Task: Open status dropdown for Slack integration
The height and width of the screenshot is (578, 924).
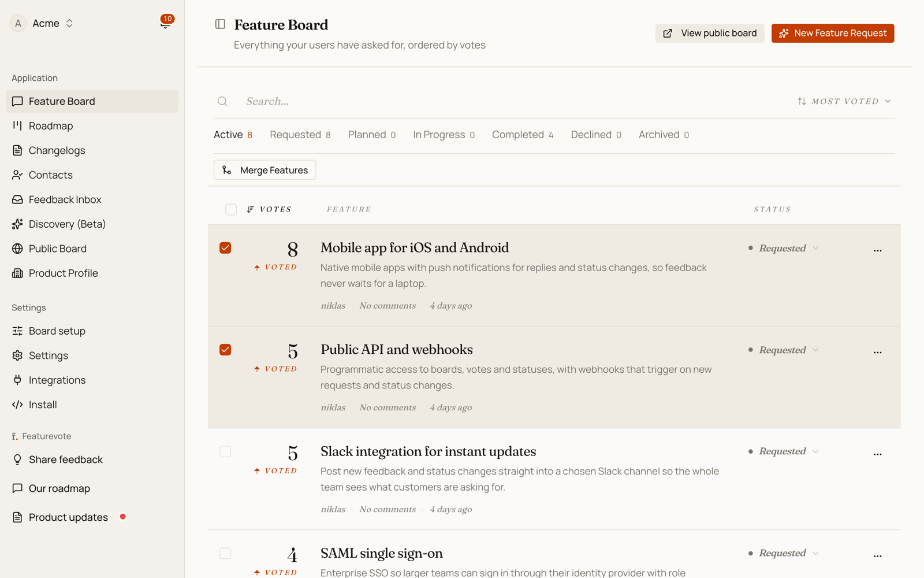Action: (784, 451)
